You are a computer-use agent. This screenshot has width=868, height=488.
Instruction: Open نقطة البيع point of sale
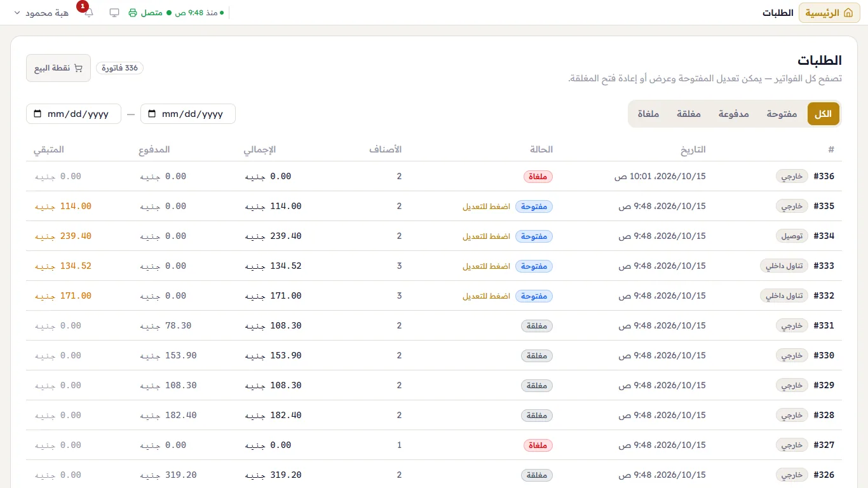point(58,68)
